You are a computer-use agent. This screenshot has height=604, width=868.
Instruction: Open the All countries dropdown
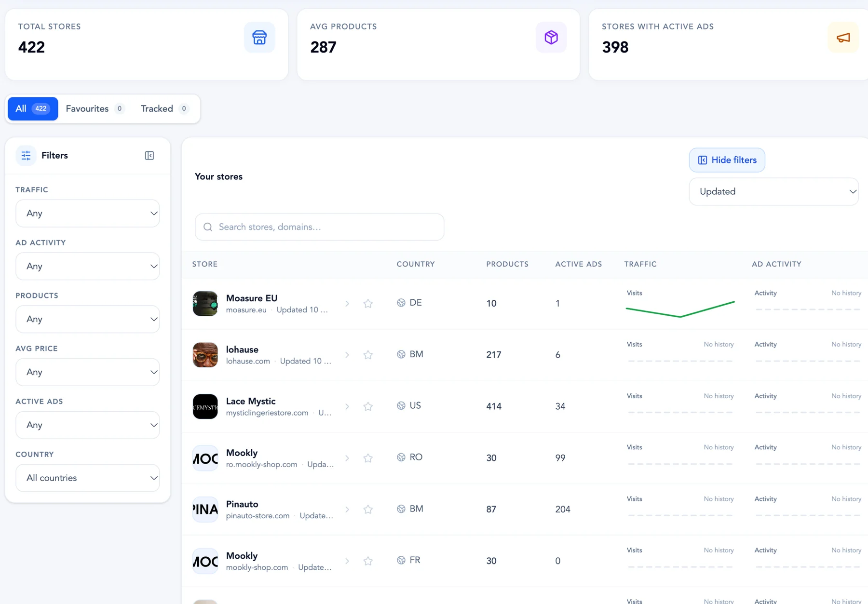pos(88,478)
